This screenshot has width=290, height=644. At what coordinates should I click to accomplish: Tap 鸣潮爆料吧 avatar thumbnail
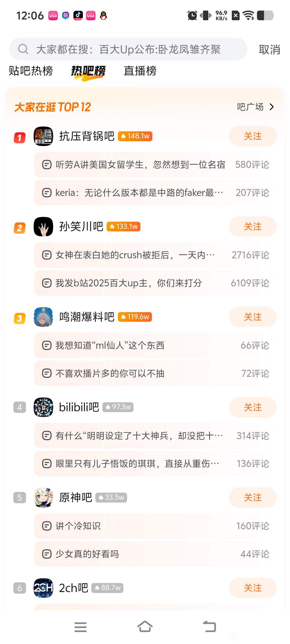[43, 317]
